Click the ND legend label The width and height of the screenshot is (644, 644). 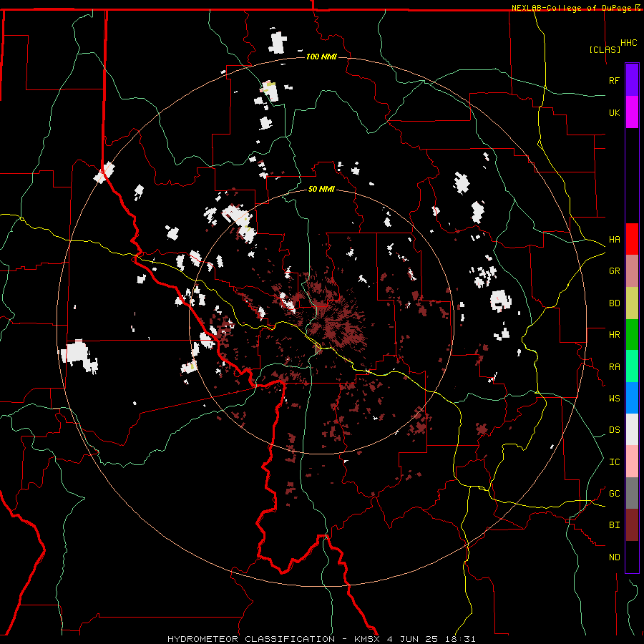(x=614, y=557)
